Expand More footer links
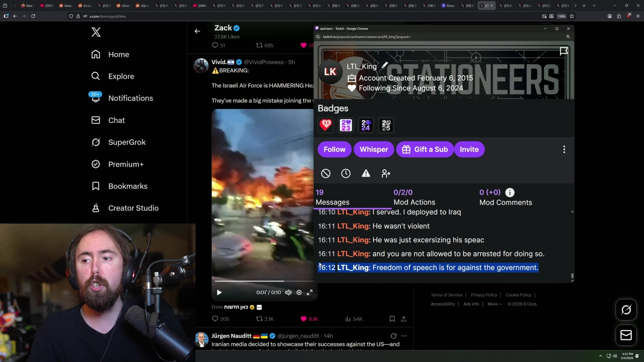This screenshot has width=644, height=362. click(x=494, y=304)
